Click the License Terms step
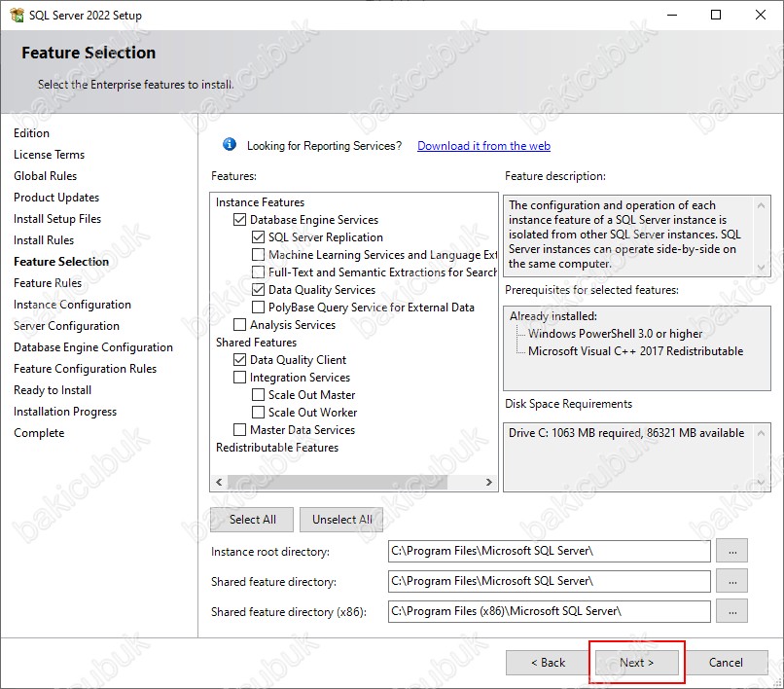784x689 pixels. click(49, 155)
